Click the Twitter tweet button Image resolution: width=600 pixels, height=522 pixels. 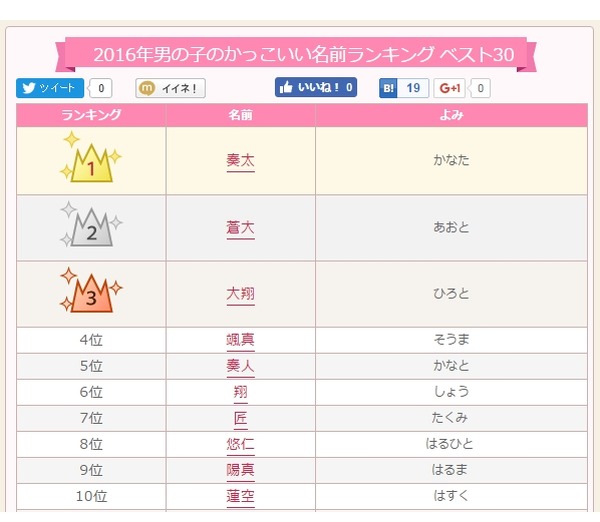(x=50, y=88)
